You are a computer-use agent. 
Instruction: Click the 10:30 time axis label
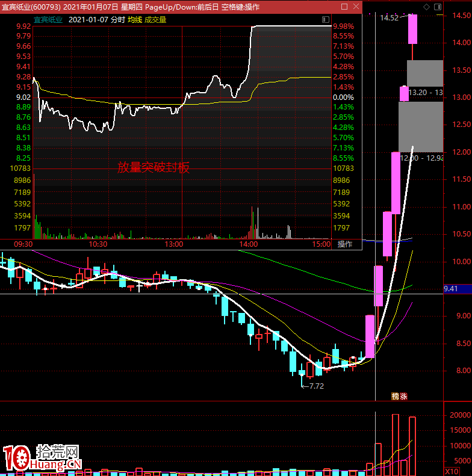point(98,244)
